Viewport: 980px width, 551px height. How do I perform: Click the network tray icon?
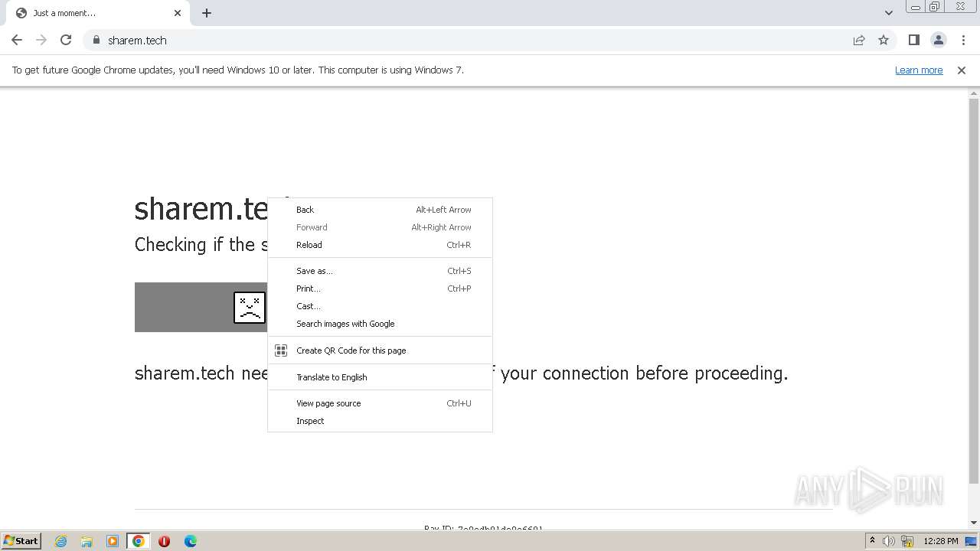[x=908, y=541]
